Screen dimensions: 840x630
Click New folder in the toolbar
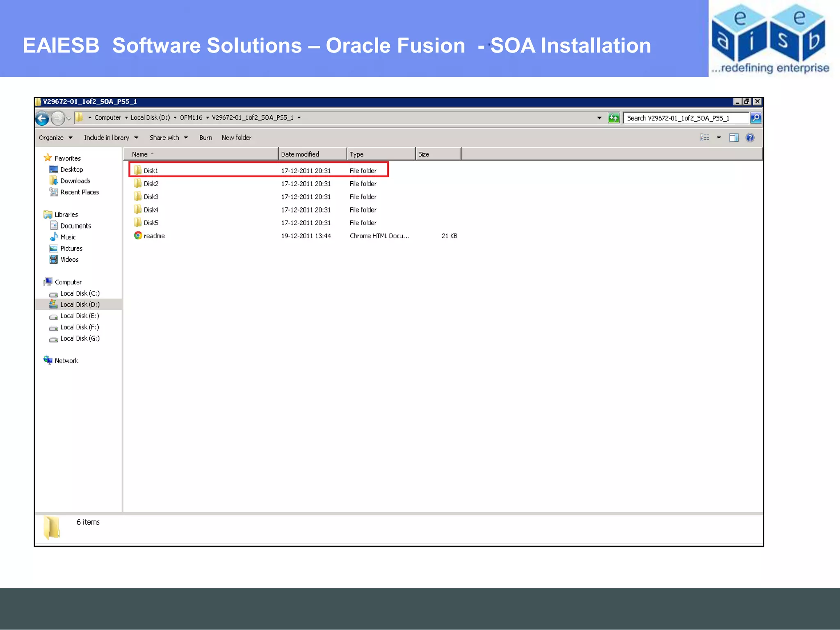236,138
